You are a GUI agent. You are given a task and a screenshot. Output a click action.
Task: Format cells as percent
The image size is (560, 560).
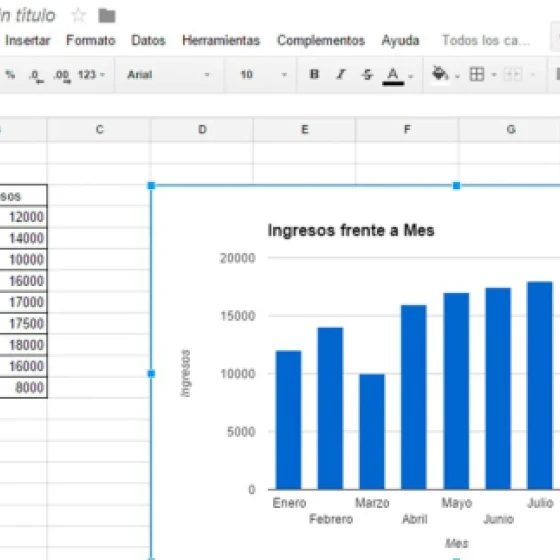coord(10,74)
